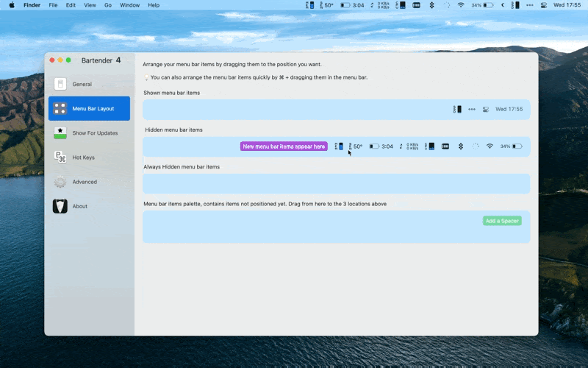Click the Hidden menu bar items label
The image size is (588, 368).
click(x=173, y=130)
